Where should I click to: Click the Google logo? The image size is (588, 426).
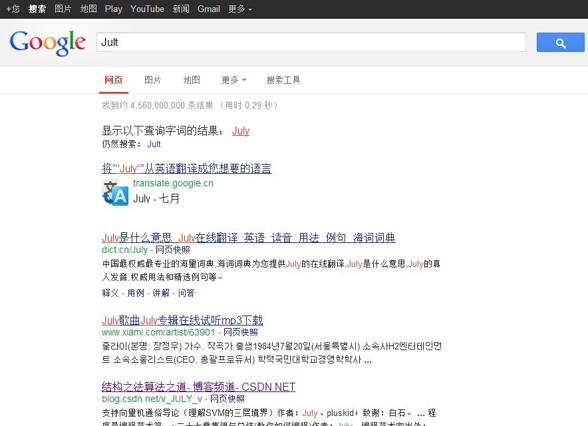click(x=48, y=42)
